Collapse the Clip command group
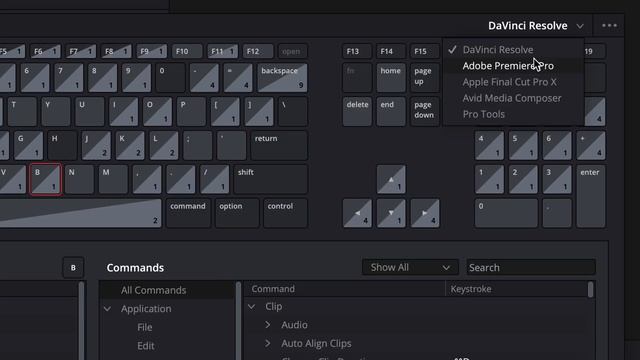 pos(252,307)
